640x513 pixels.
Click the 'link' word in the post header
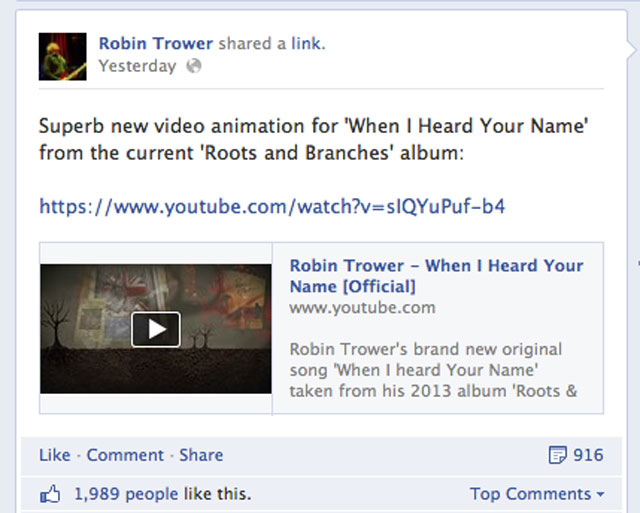point(306,43)
